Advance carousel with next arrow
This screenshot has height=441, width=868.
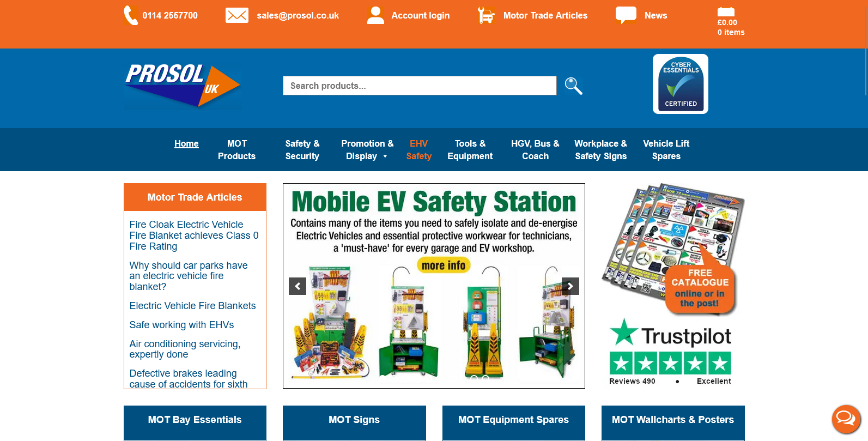(570, 286)
